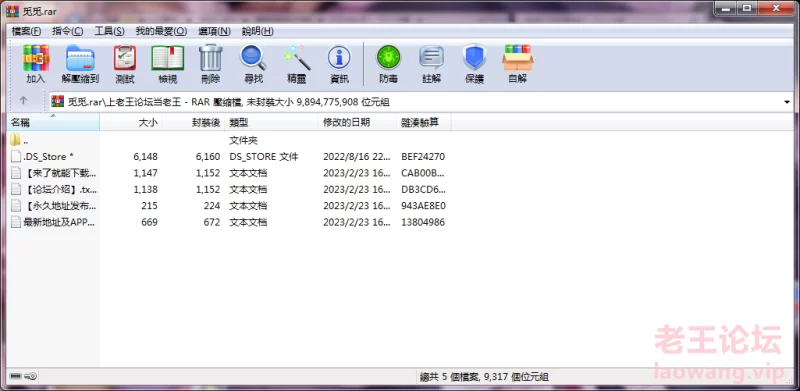Screen dimensions: 800x391
Task: Click the WinRAR icon in the title bar
Action: (12, 10)
